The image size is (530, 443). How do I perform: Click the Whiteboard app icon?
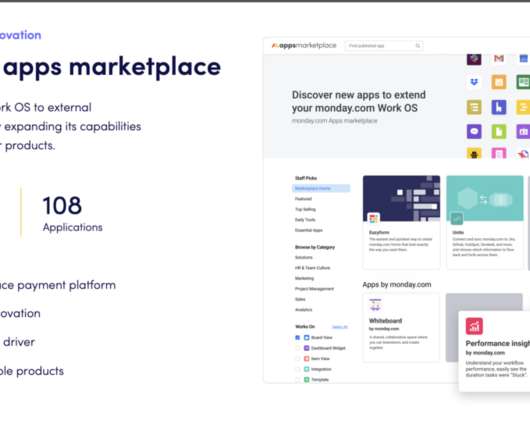375,304
